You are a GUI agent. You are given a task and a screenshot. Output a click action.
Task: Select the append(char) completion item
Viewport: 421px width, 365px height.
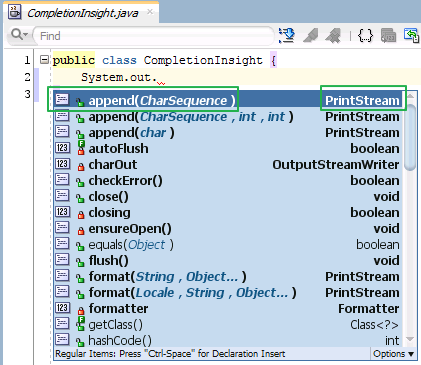tap(228, 133)
